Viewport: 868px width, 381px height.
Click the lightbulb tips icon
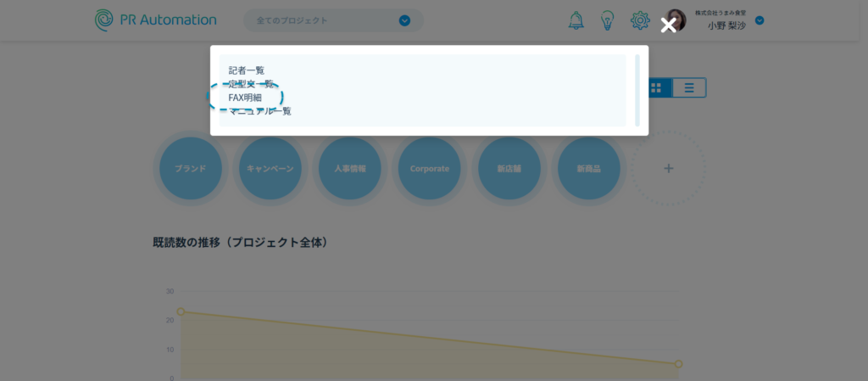coord(607,20)
